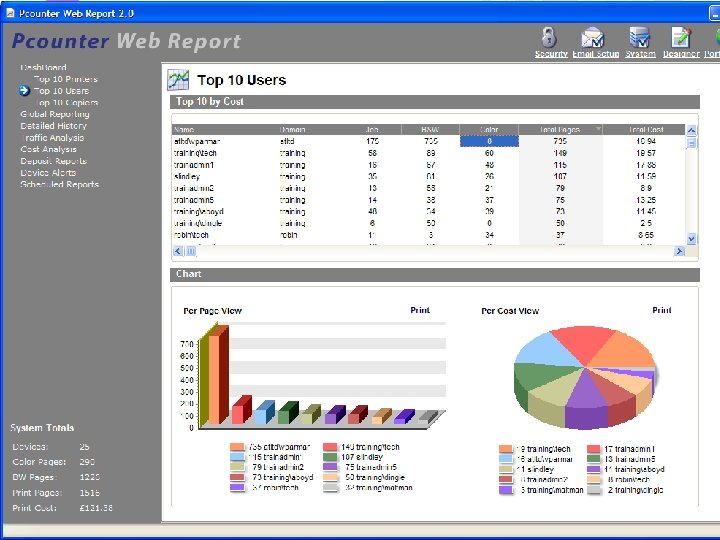
Task: Select the training\tech row name
Action: click(195, 153)
